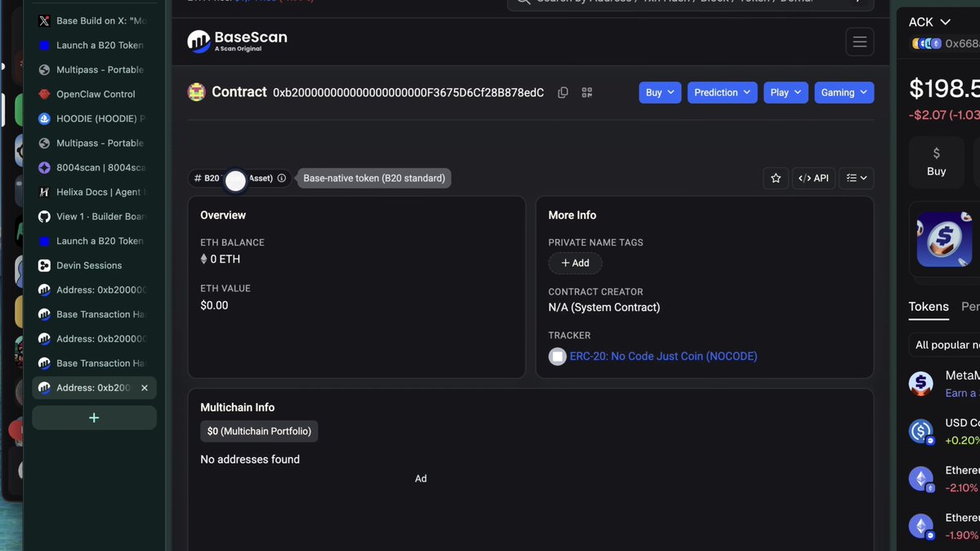The height and width of the screenshot is (551, 980).
Task: Switch to the Devin Sessions tab
Action: pos(94,265)
